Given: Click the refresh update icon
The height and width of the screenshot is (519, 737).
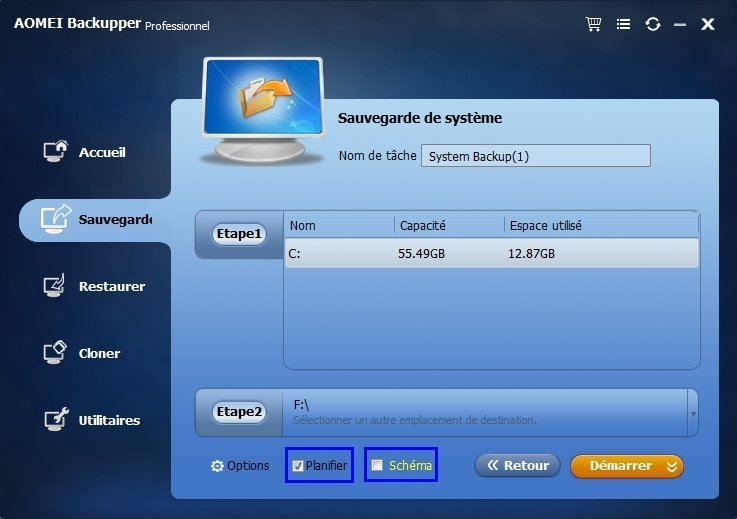Looking at the screenshot, I should pos(653,24).
